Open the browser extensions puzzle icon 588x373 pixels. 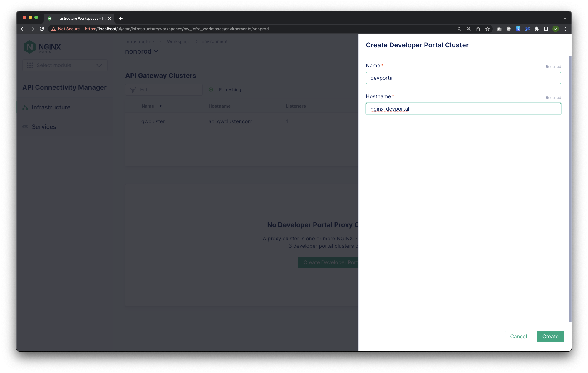537,29
